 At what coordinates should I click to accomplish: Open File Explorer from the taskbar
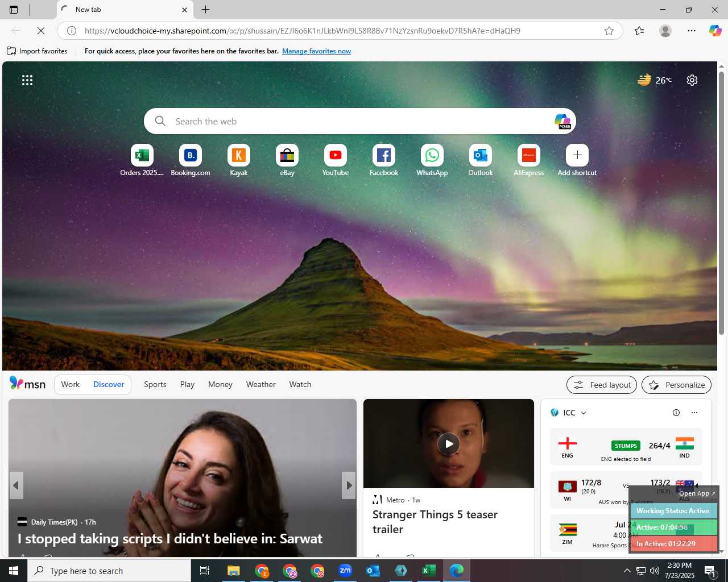coord(234,571)
